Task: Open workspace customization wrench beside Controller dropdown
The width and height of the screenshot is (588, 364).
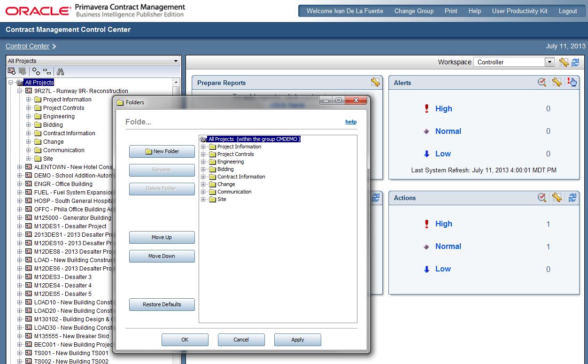Action: point(565,62)
